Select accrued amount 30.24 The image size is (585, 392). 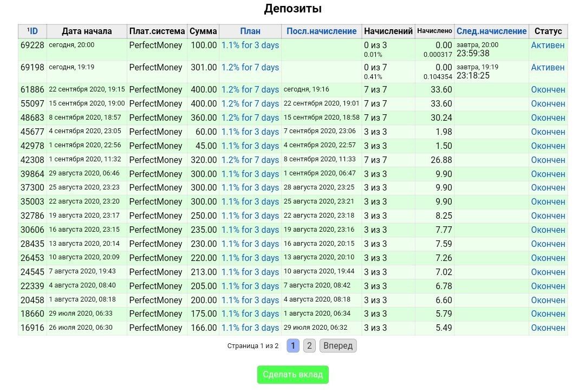[441, 118]
